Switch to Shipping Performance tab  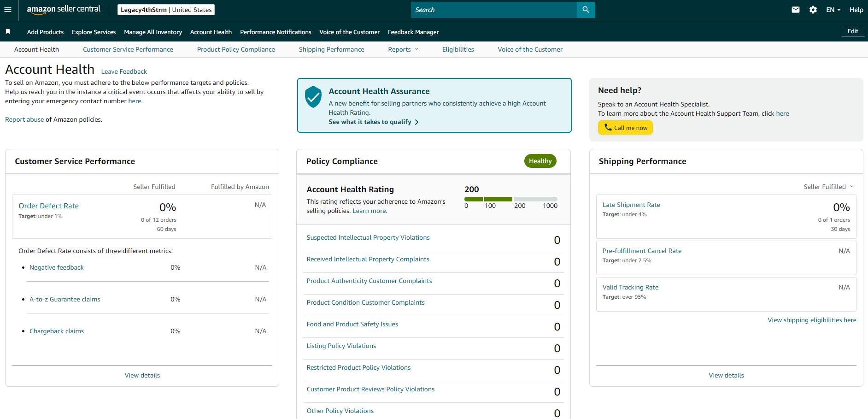click(x=331, y=49)
